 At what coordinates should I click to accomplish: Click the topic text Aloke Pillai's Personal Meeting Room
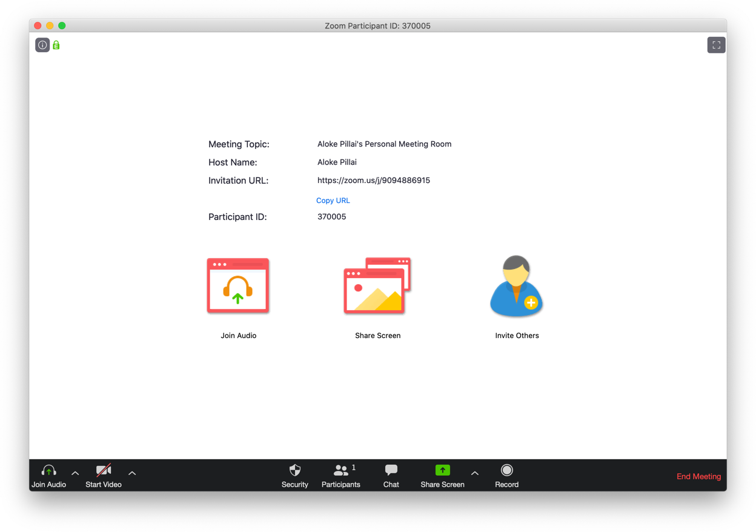pyautogui.click(x=385, y=144)
